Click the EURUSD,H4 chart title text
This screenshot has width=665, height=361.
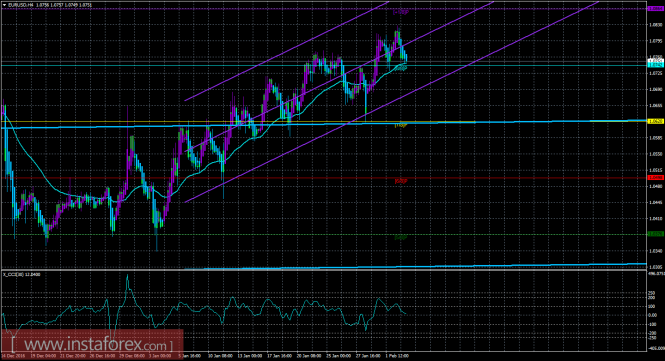pos(20,5)
